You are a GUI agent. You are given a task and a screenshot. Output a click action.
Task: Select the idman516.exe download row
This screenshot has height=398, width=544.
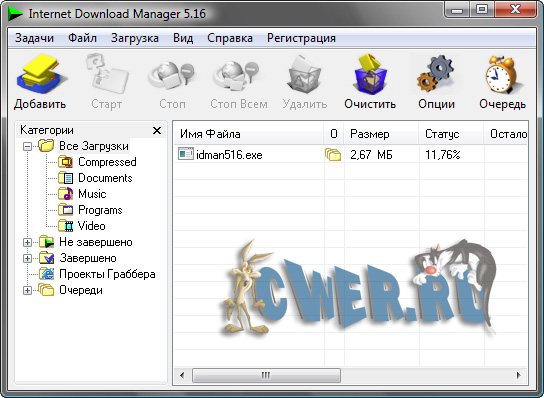pyautogui.click(x=350, y=154)
